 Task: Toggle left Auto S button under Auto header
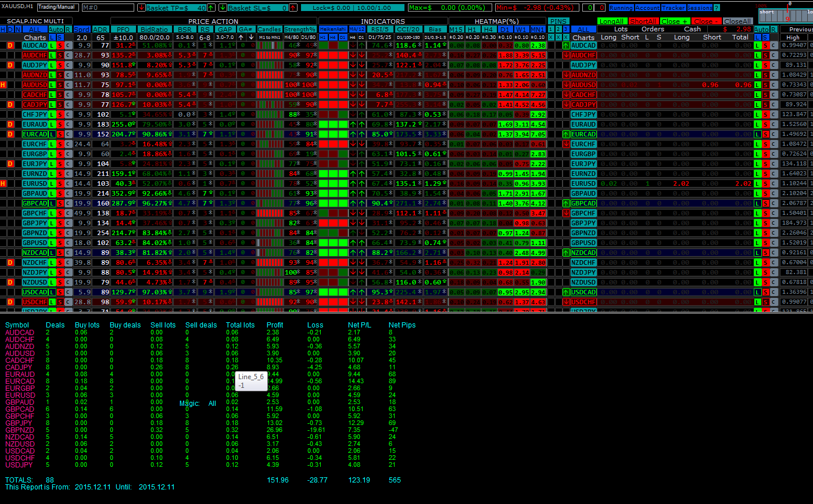pyautogui.click(x=60, y=37)
